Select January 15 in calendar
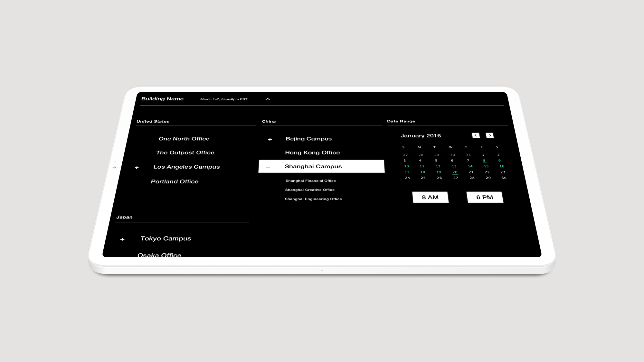This screenshot has width=644, height=362. pos(486,166)
